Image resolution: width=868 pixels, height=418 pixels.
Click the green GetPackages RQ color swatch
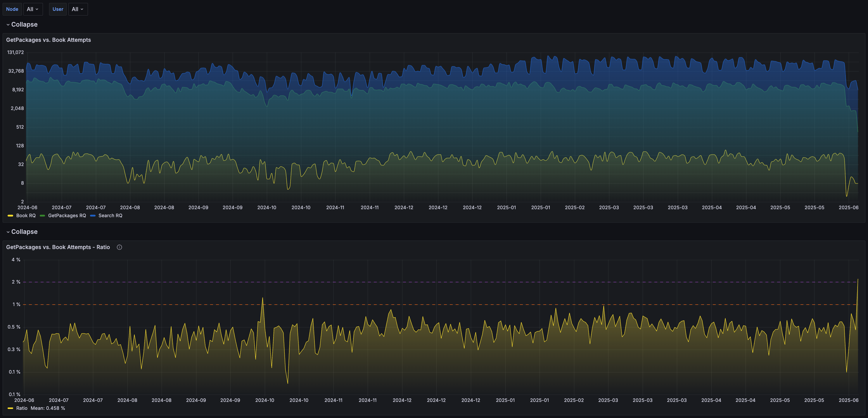point(42,216)
